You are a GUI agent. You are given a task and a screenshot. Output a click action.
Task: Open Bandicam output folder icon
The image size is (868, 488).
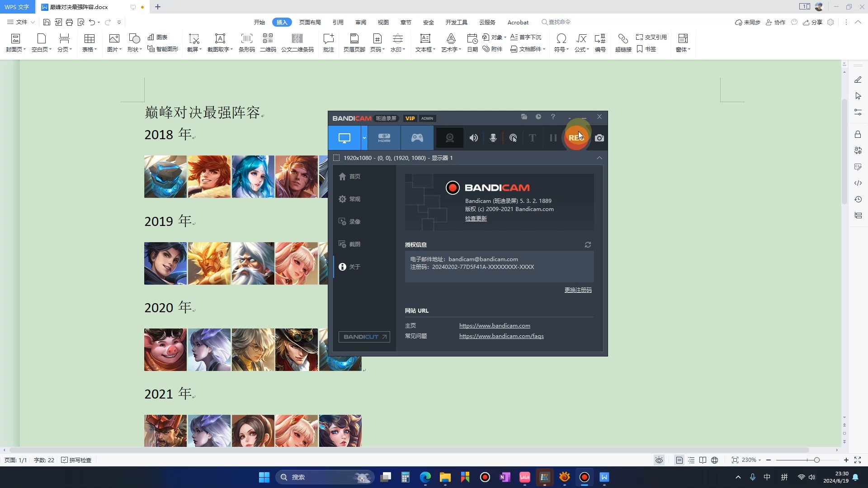524,117
